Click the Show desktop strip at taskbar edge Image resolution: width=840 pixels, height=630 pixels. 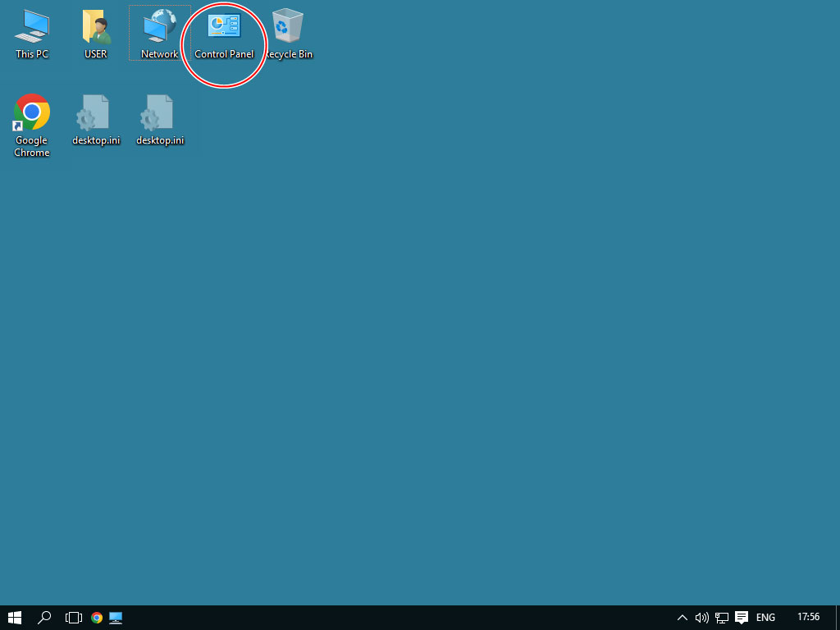click(x=837, y=618)
